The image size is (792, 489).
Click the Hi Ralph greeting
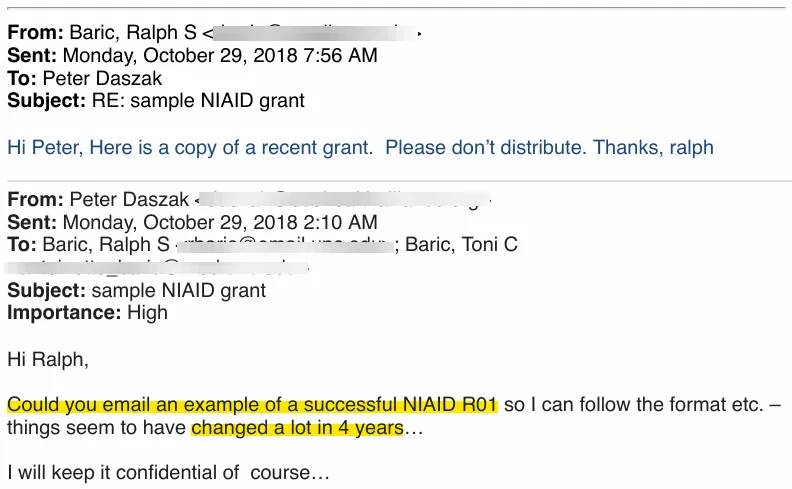[x=47, y=359]
